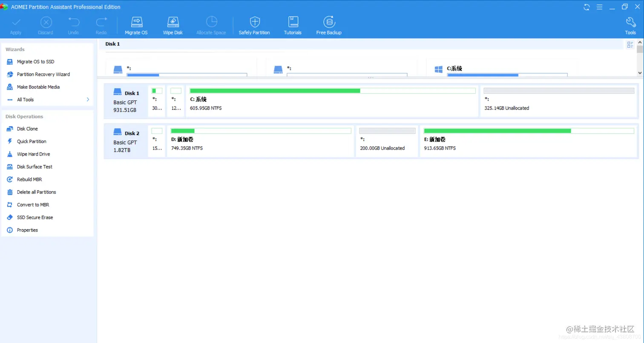This screenshot has height=343, width=644.
Task: Click the scroll up arrow in top pane
Action: coord(640,42)
